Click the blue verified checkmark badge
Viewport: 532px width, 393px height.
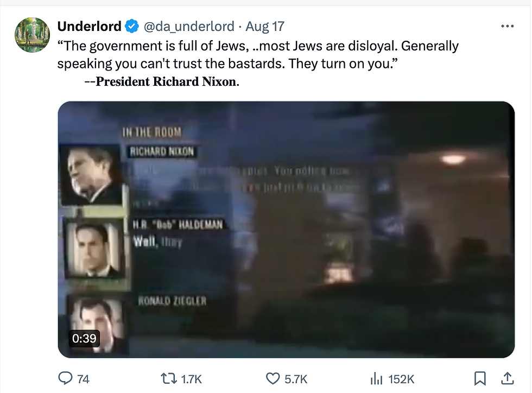point(131,26)
